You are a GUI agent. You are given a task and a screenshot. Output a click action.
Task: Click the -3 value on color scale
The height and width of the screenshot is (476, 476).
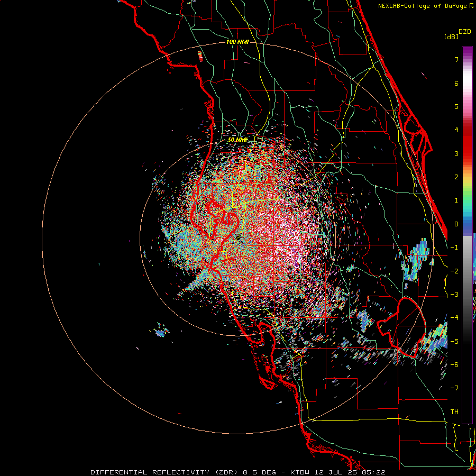click(x=454, y=295)
